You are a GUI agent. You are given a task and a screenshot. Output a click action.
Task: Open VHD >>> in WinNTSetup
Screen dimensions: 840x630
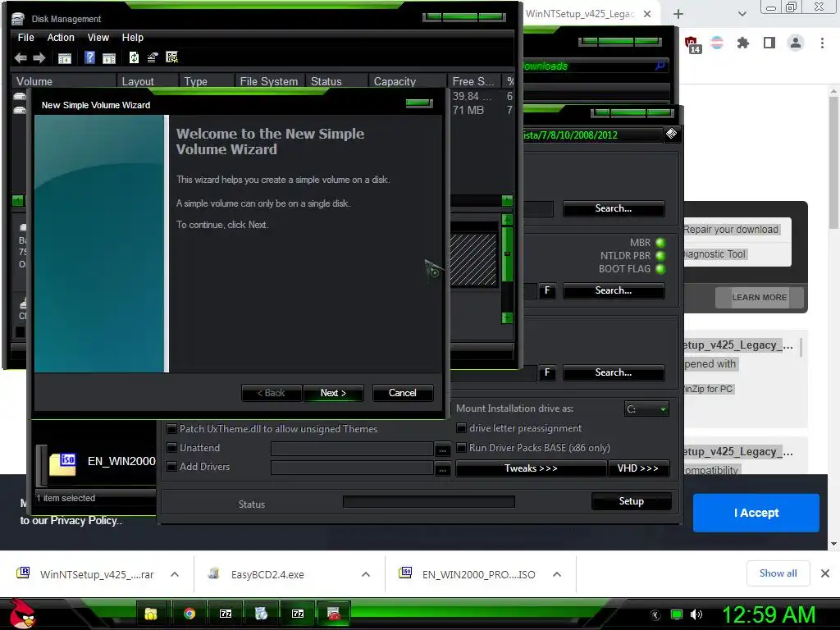point(638,468)
